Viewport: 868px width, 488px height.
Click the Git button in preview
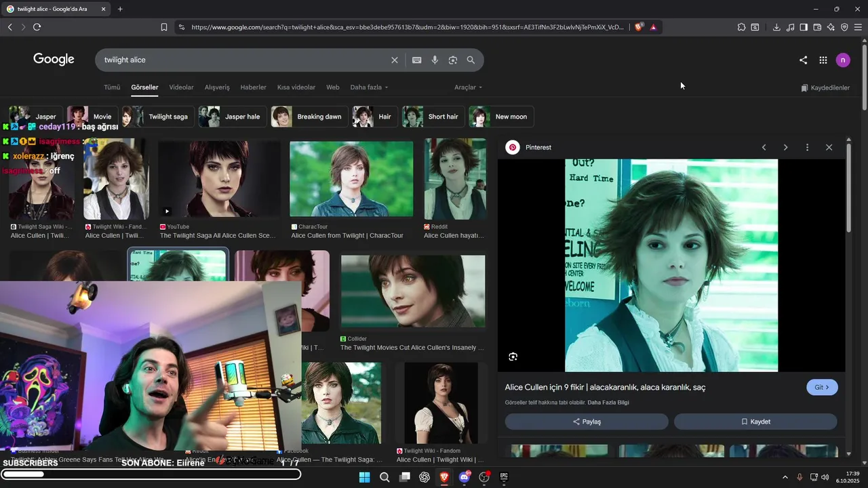[x=822, y=387]
